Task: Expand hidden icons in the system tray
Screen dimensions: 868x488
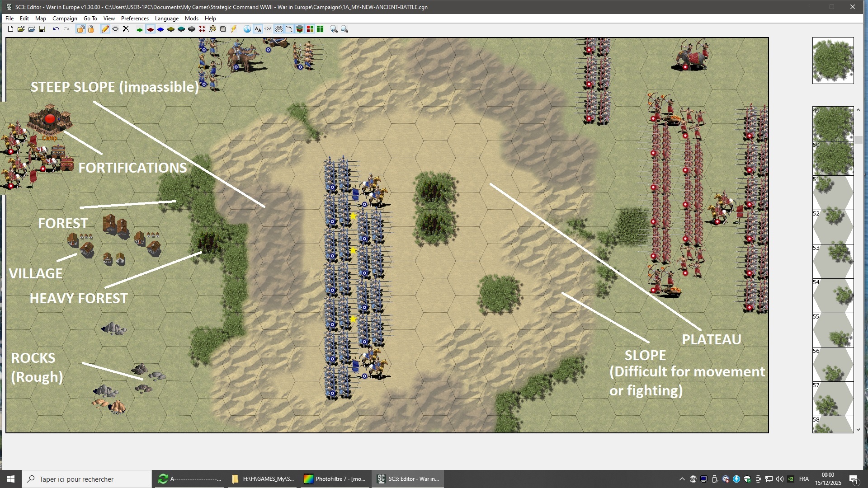Action: (682, 479)
